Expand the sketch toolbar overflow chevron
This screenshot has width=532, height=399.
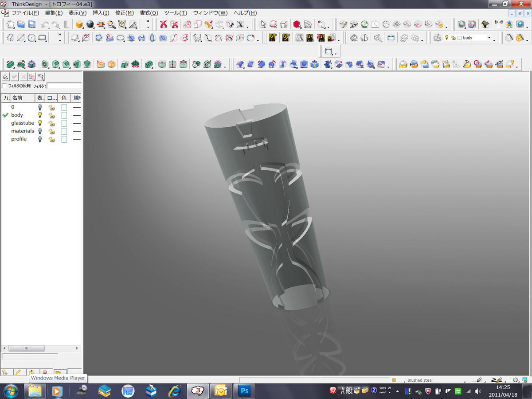[60, 38]
